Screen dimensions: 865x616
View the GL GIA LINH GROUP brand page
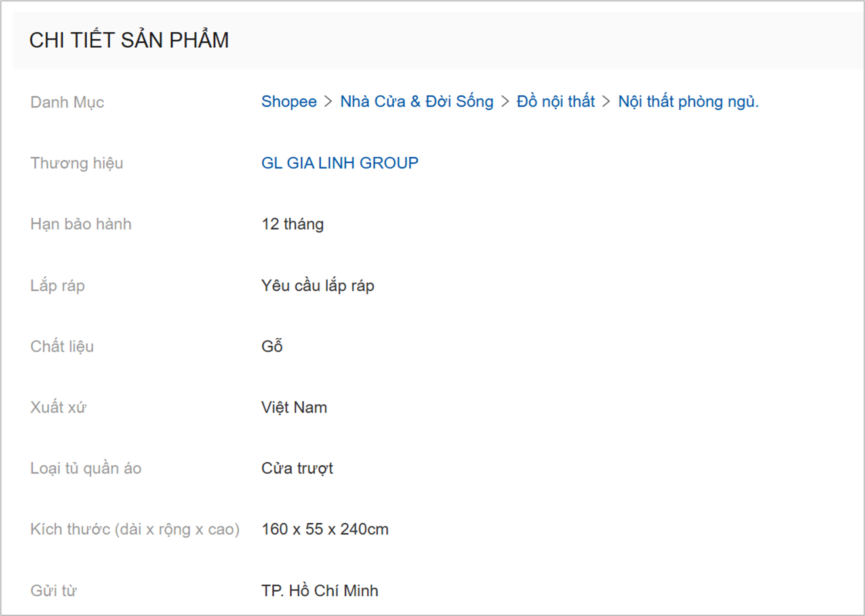coord(339,163)
